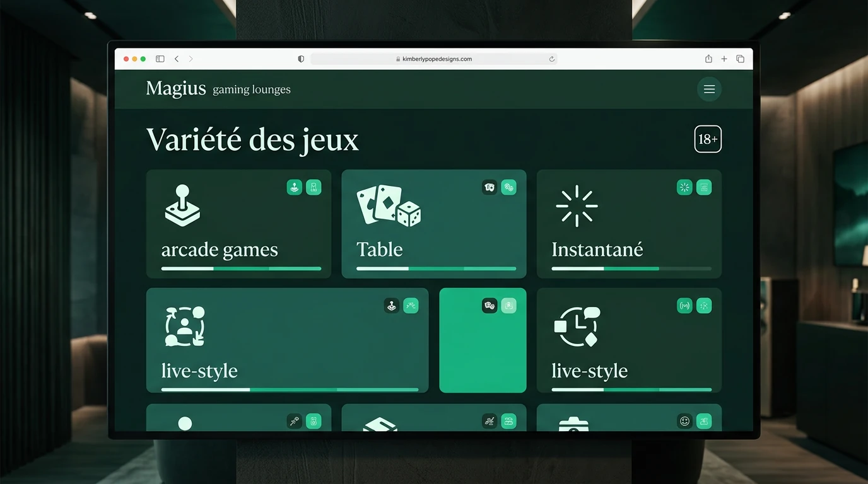Select the dark dice badge on bright green card
The width and height of the screenshot is (868, 484).
tap(490, 306)
